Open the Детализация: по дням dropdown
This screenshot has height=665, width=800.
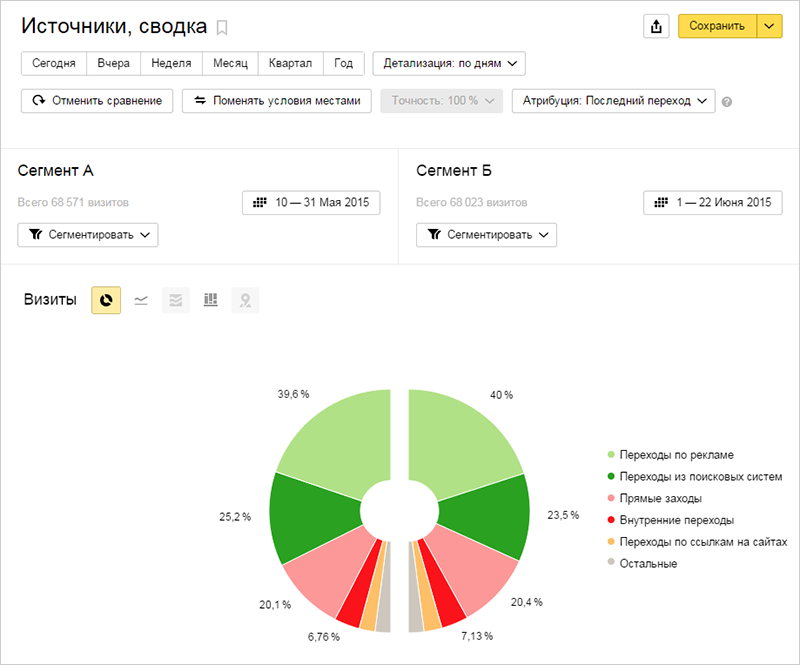click(x=449, y=63)
